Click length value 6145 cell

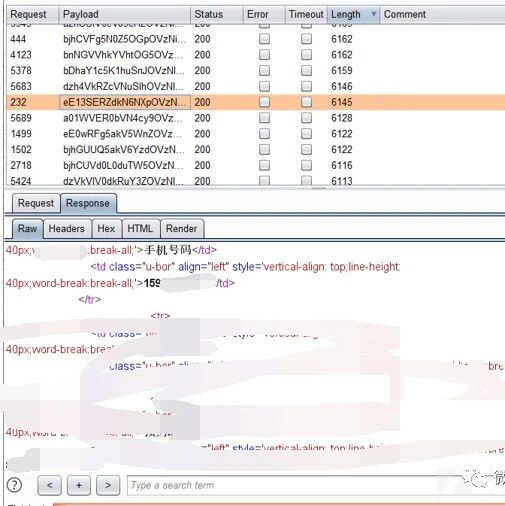(342, 102)
